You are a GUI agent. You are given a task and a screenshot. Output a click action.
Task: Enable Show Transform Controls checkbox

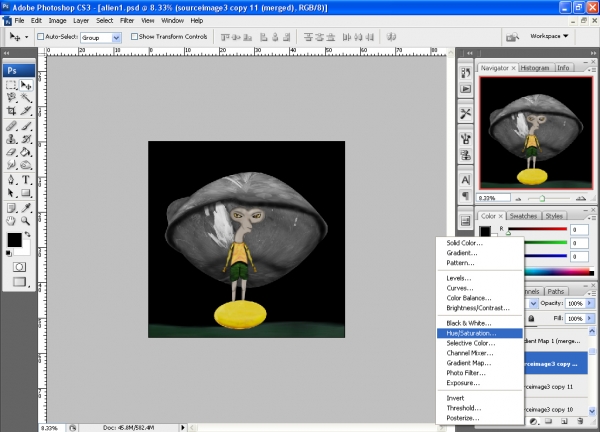click(x=134, y=37)
